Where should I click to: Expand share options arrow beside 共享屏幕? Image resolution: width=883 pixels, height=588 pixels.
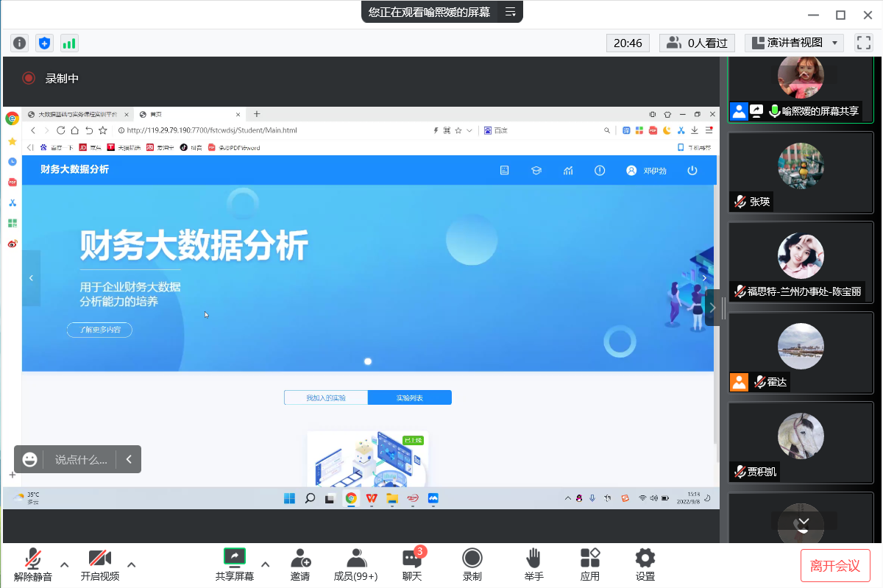pyautogui.click(x=266, y=564)
